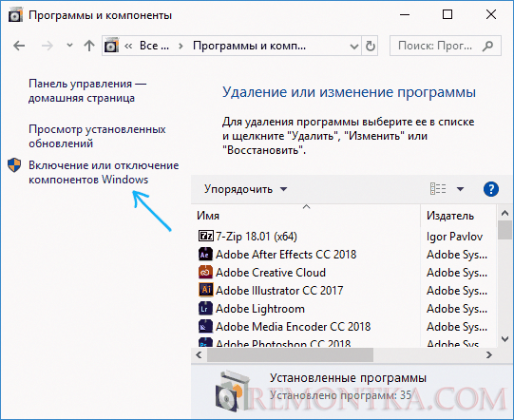Click the Media Encoder icon
This screenshot has width=514, height=420.
(x=206, y=327)
